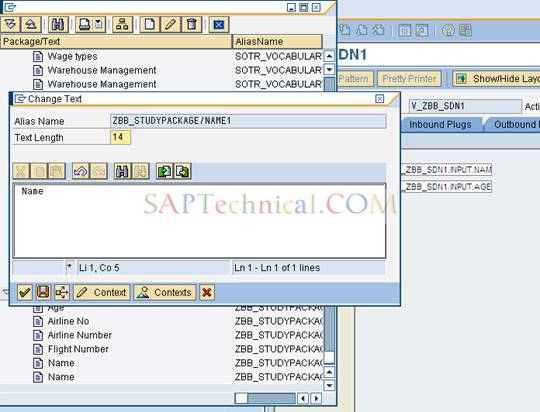Open Find binoculars in top list toolbar
This screenshot has height=412, width=540.
point(58,24)
